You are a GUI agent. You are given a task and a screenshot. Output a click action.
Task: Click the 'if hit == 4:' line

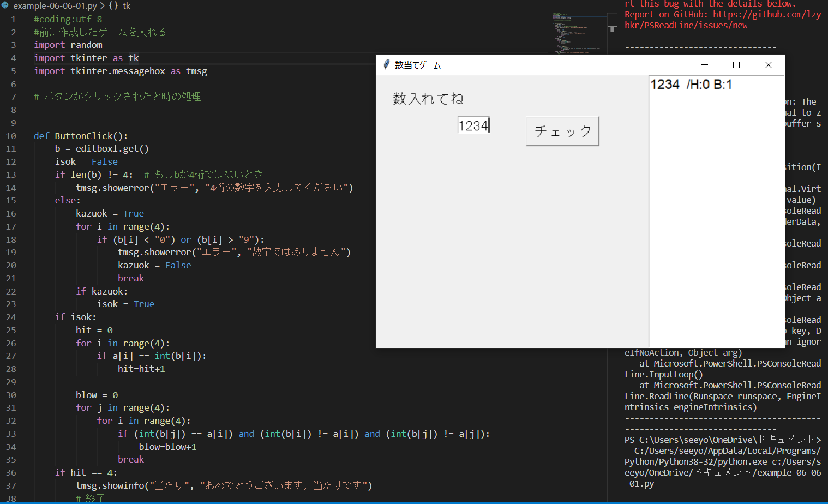coord(86,472)
